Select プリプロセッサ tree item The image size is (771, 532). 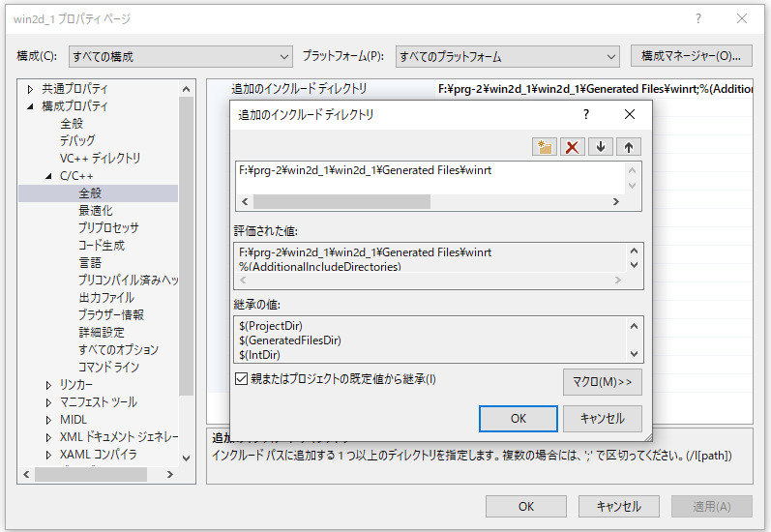click(x=108, y=228)
